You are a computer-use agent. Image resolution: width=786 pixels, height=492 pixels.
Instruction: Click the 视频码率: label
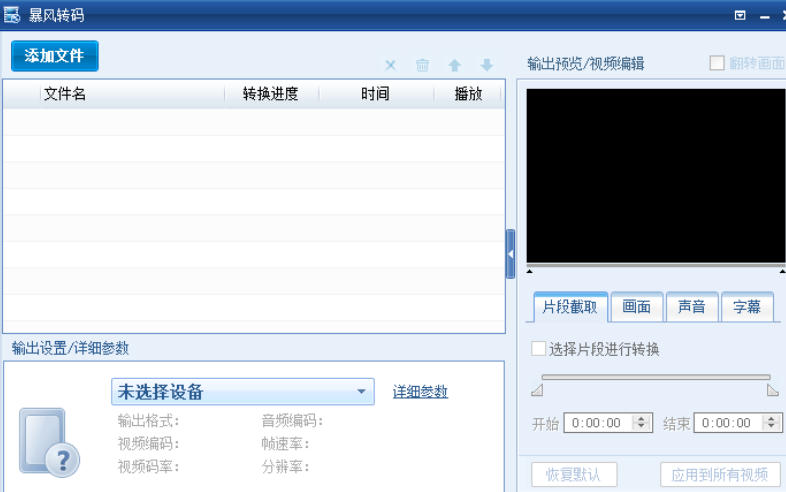point(148,466)
